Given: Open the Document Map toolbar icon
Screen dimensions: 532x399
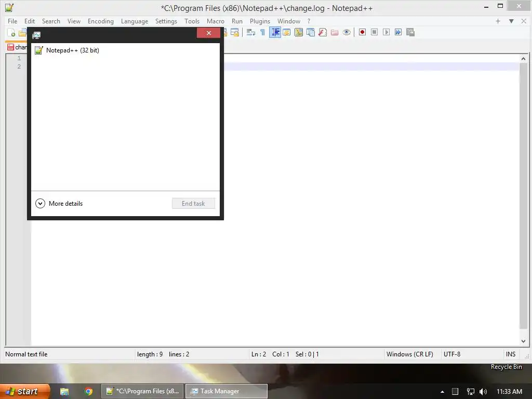Looking at the screenshot, I should click(299, 32).
